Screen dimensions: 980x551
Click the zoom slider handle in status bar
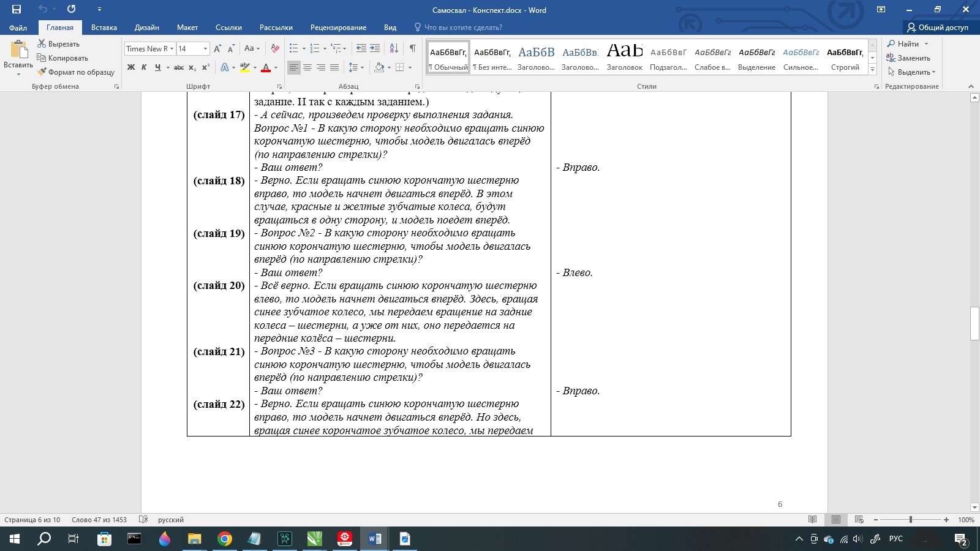tap(911, 520)
